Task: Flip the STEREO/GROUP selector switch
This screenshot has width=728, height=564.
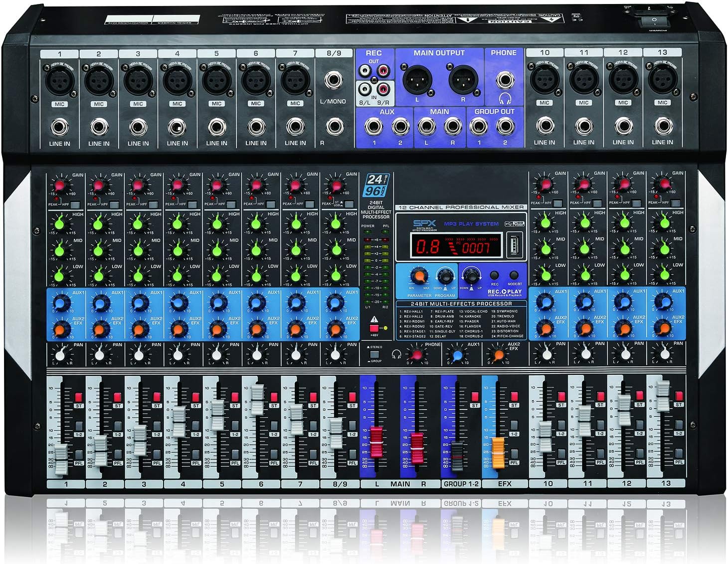Action: pos(374,354)
